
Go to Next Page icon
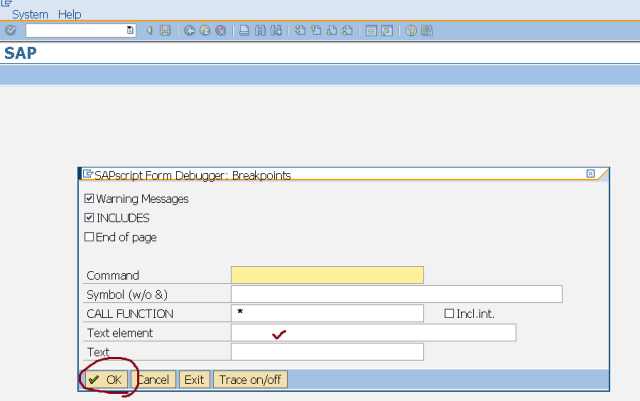332,30
